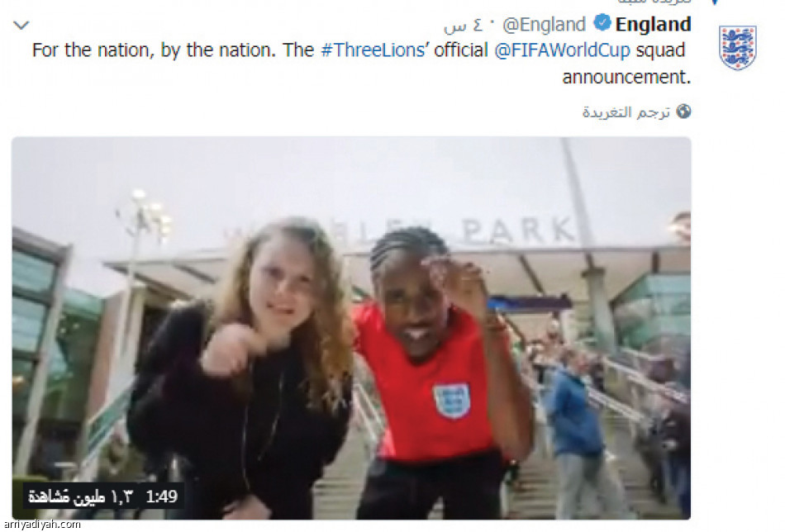Click the translate tweet Arabic link
The width and height of the screenshot is (785, 532).
pyautogui.click(x=626, y=112)
